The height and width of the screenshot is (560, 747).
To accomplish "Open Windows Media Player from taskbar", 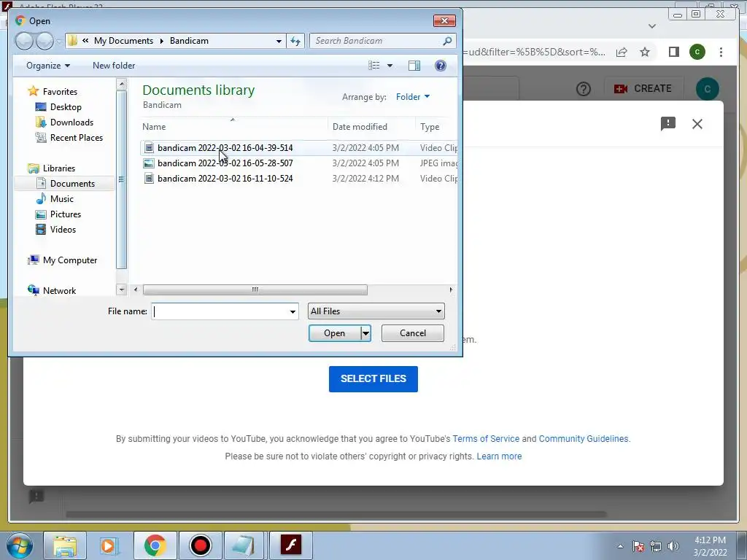I will pos(109,545).
